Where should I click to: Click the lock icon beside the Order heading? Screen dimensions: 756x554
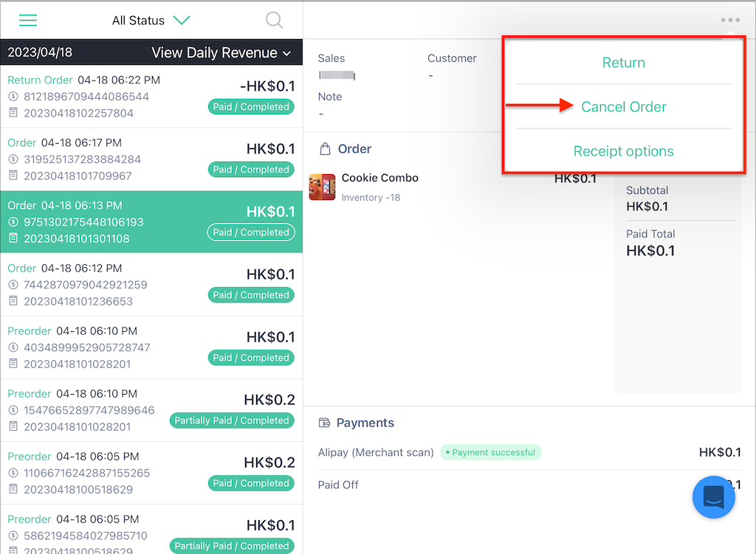pos(325,148)
